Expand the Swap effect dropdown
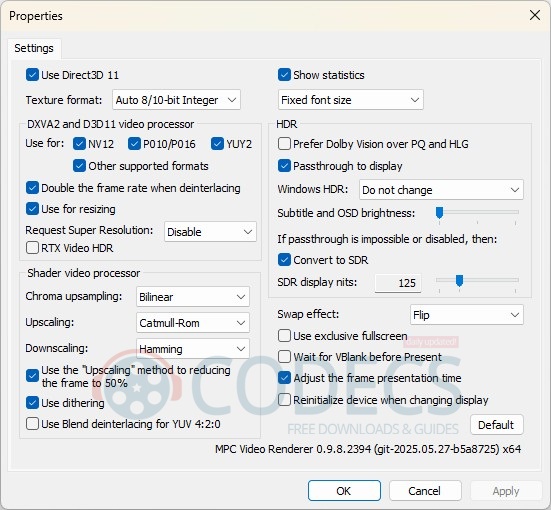The image size is (551, 510). (x=467, y=315)
